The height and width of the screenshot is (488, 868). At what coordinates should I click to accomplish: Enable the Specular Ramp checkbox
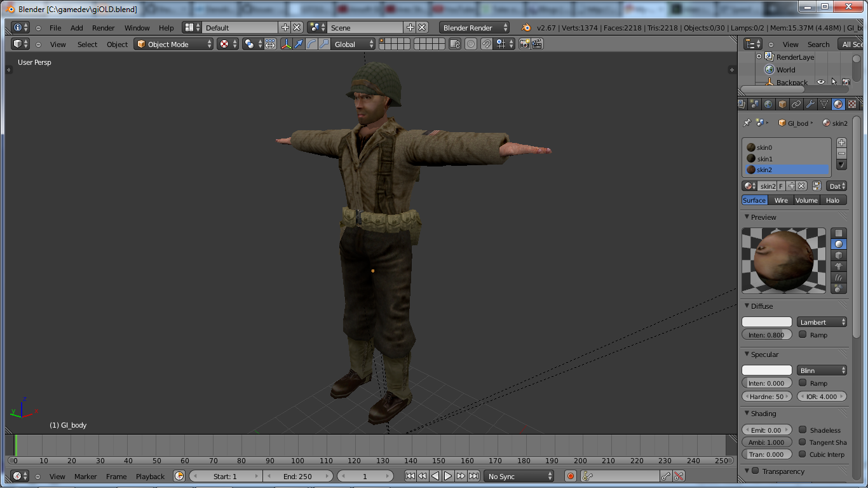pyautogui.click(x=803, y=383)
